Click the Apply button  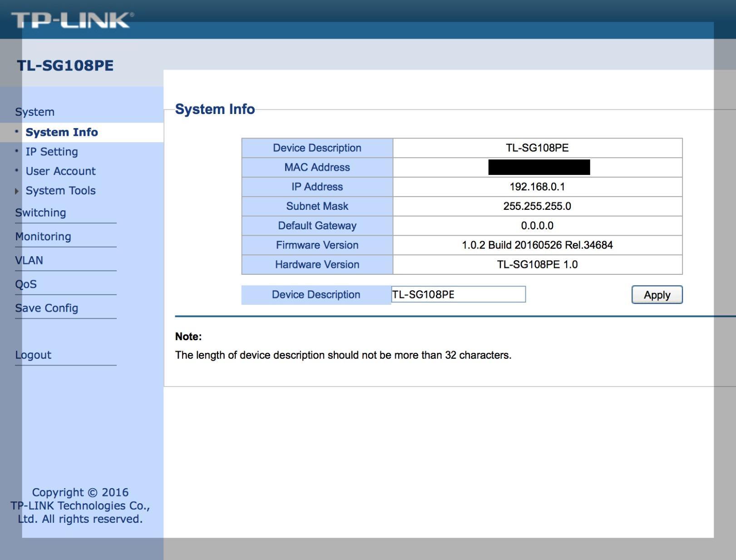[x=657, y=295]
